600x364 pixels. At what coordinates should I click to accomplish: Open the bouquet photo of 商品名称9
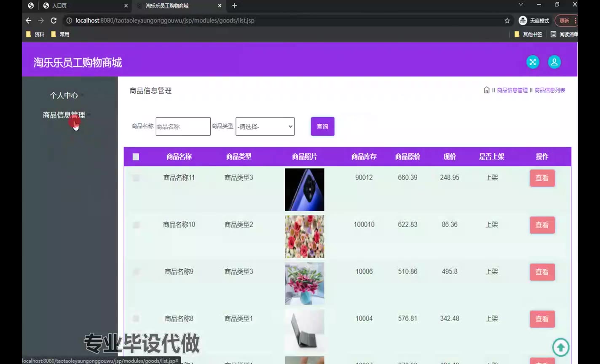[305, 284]
